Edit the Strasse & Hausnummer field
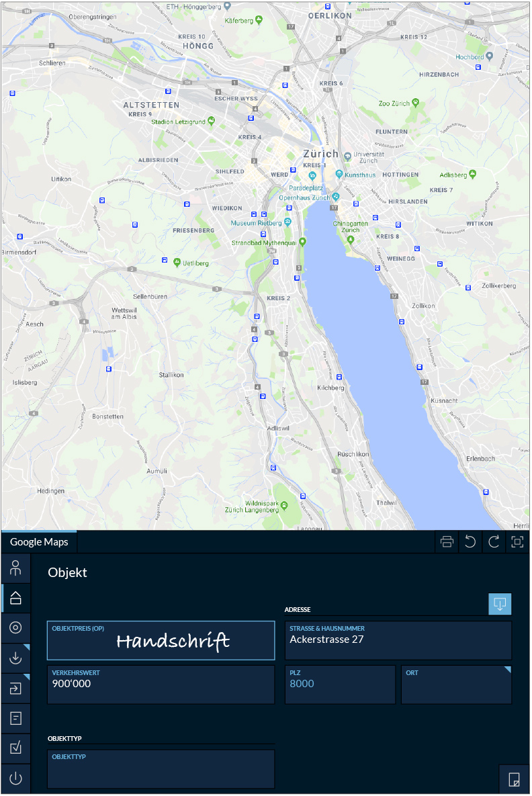The width and height of the screenshot is (532, 796). coord(398,640)
